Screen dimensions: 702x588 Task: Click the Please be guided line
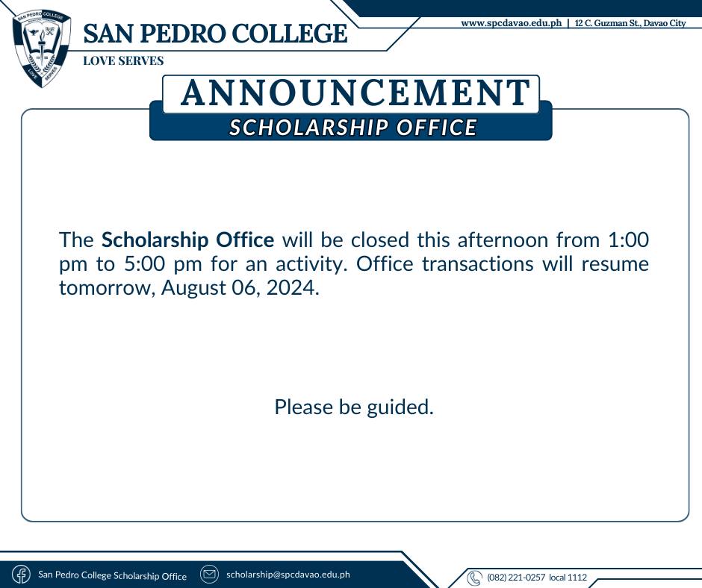(x=354, y=407)
